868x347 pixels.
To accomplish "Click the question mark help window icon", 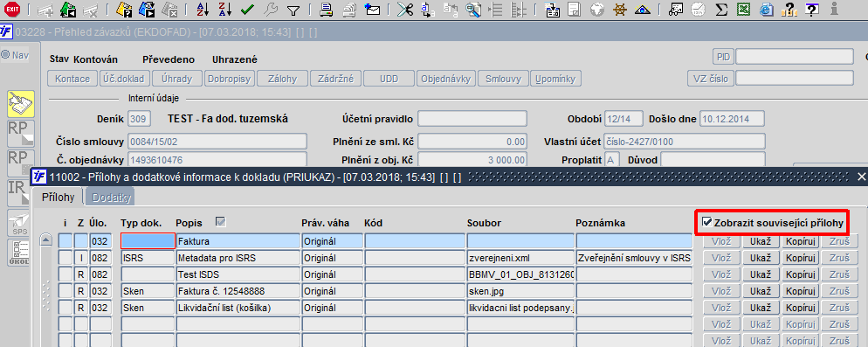I will pyautogui.click(x=812, y=10).
